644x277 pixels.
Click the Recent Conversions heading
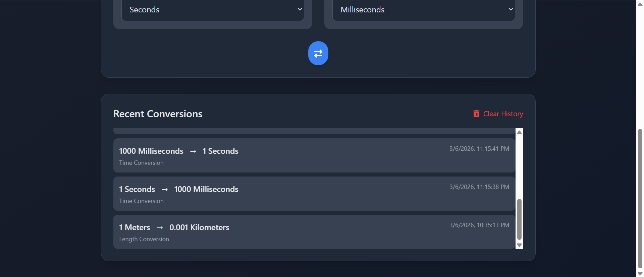[158, 114]
